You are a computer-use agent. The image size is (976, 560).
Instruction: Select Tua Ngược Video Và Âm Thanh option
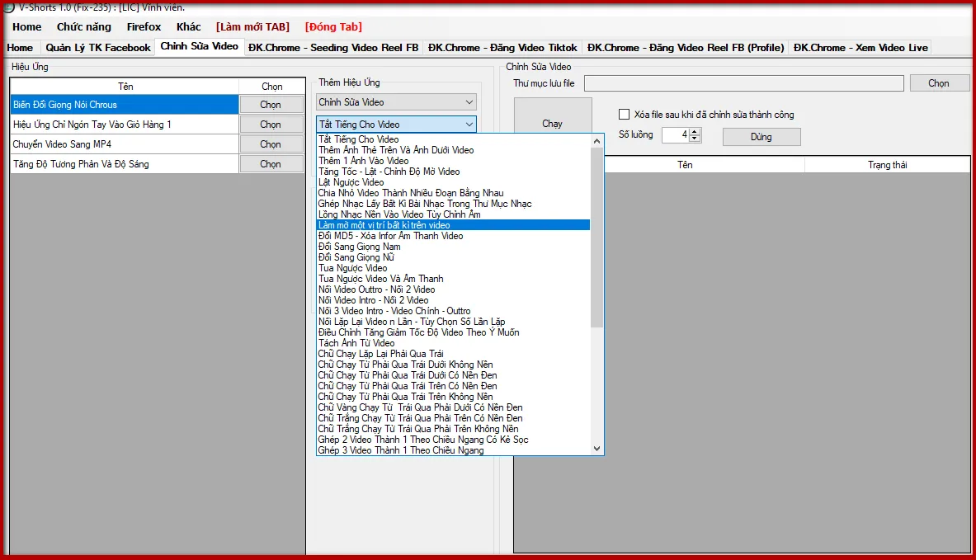point(453,279)
